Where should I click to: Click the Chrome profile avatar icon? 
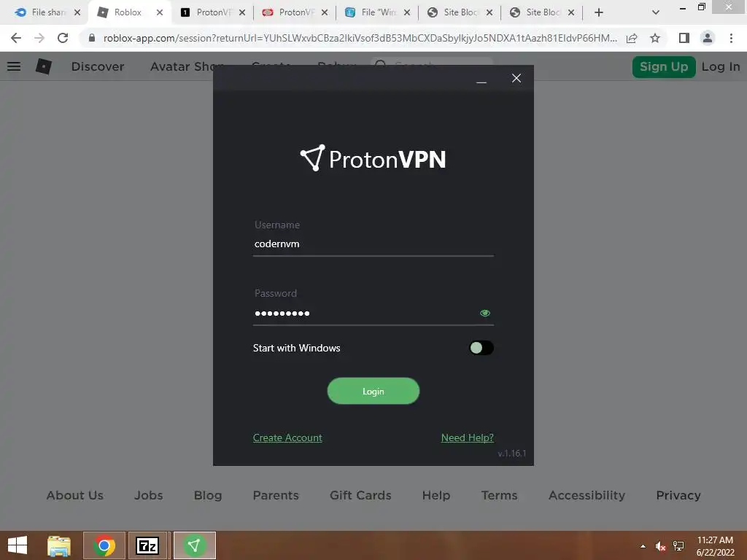click(708, 38)
